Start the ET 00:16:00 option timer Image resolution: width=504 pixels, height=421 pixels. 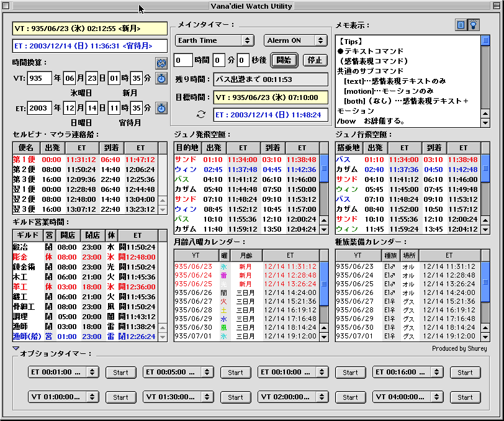click(465, 373)
